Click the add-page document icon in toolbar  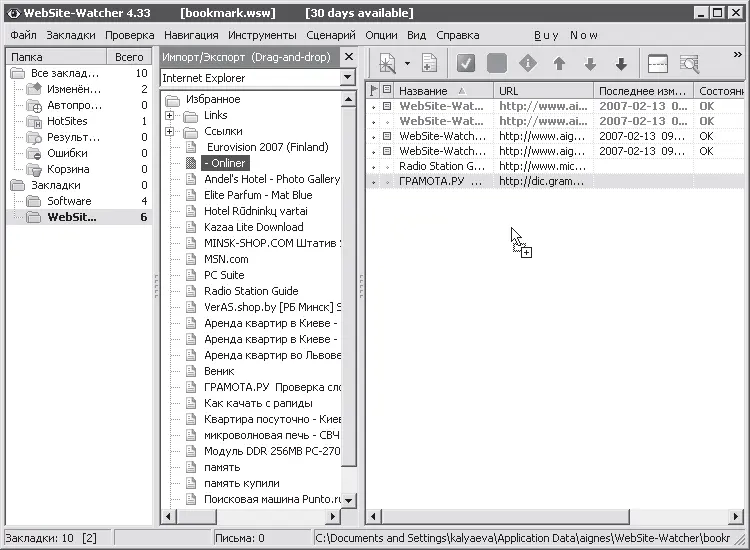point(429,64)
